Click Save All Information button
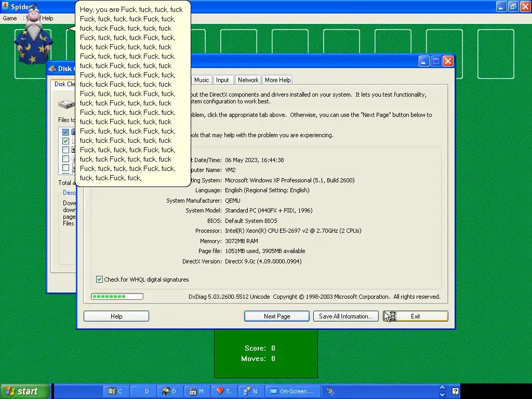Image resolution: width=532 pixels, height=399 pixels. pos(345,316)
